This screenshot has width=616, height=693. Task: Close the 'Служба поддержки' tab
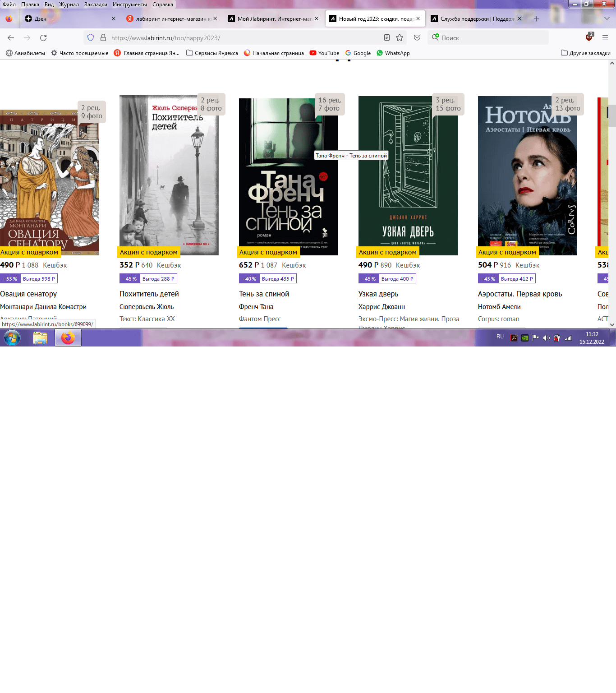[519, 19]
